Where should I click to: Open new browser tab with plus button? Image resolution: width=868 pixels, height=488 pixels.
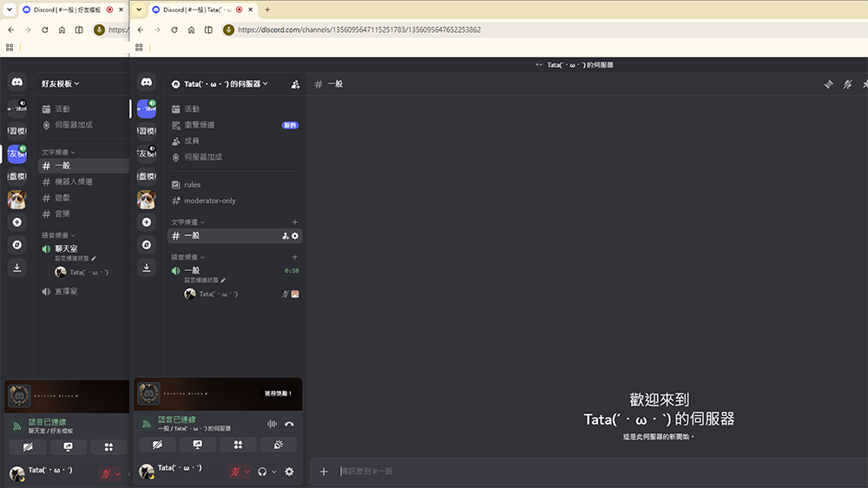pyautogui.click(x=267, y=10)
